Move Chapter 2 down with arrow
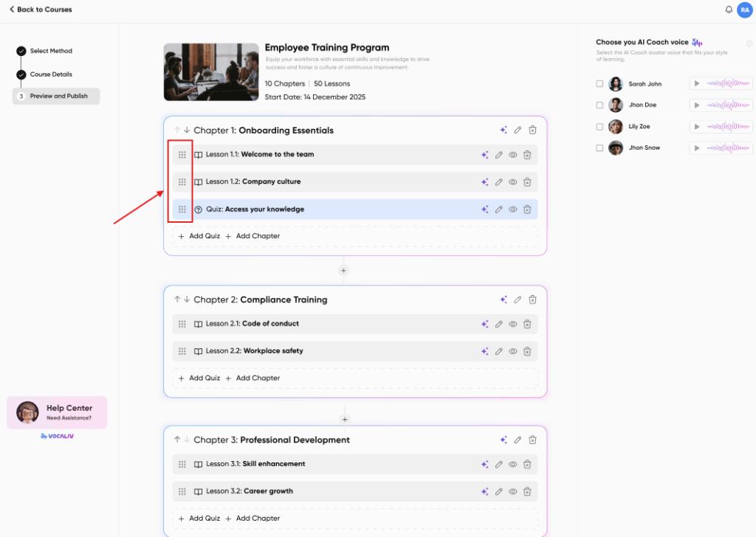Image resolution: width=756 pixels, height=537 pixels. pos(187,299)
